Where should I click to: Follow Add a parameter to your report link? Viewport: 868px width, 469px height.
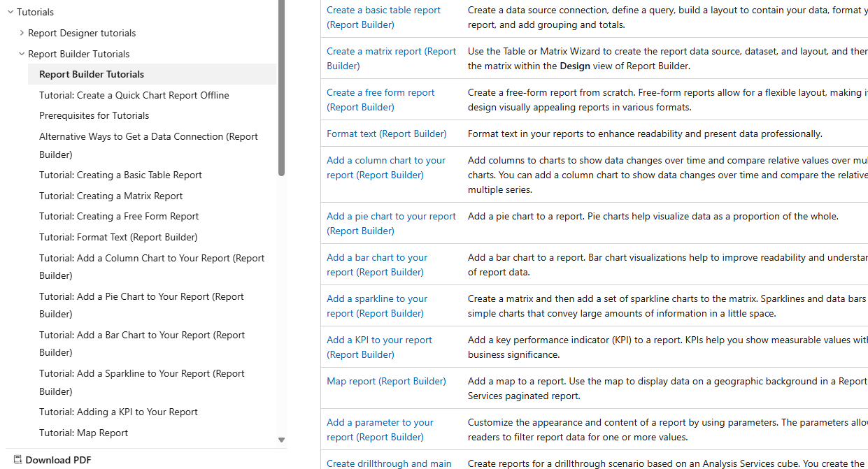[380, 430]
